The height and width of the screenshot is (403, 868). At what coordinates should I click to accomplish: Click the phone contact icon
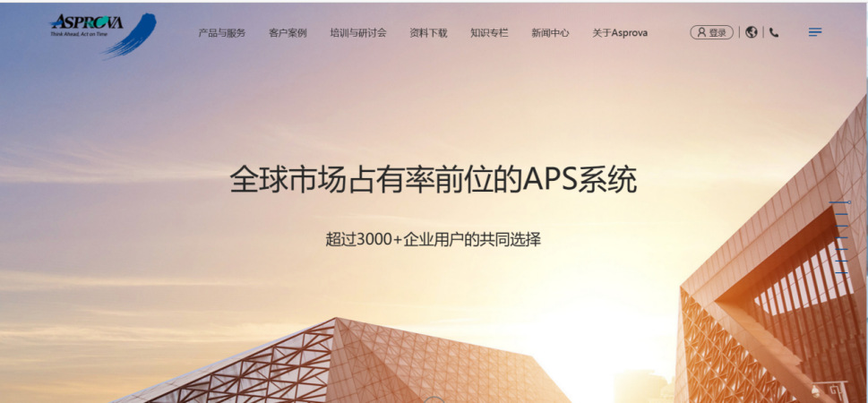click(774, 32)
